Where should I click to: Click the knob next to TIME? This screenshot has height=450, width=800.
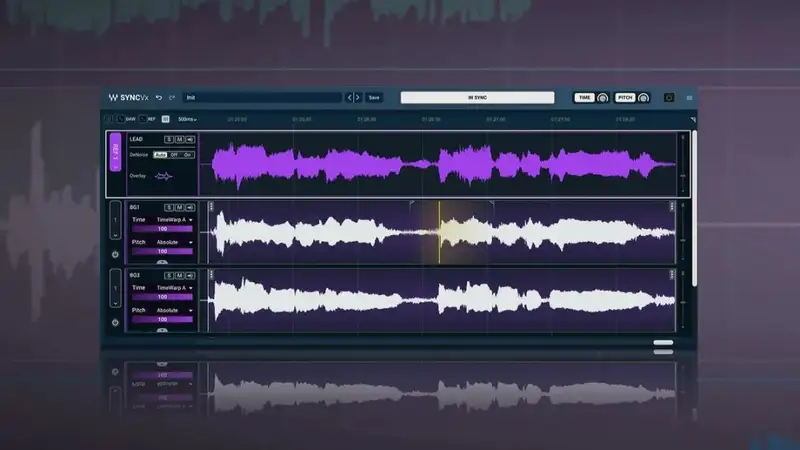pyautogui.click(x=603, y=97)
